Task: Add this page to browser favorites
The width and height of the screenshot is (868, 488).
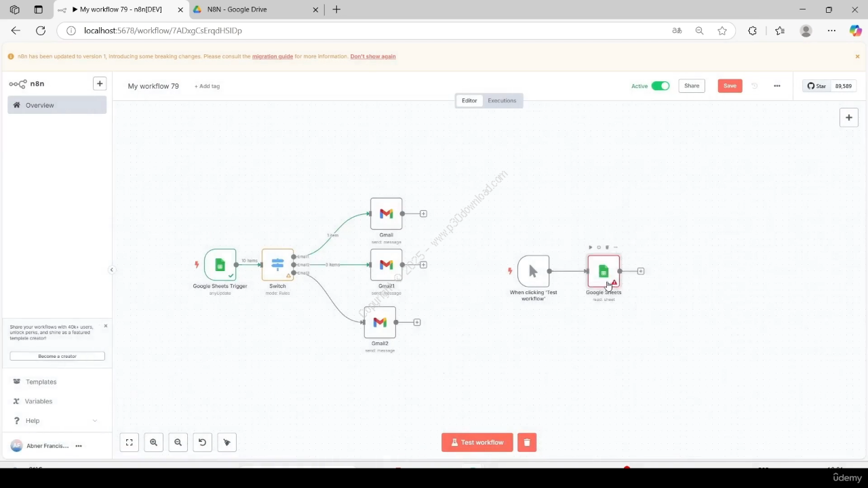Action: (722, 30)
